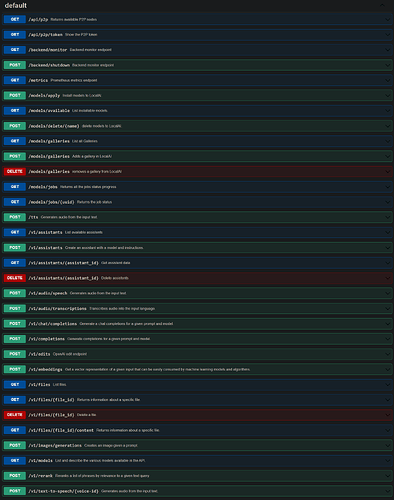
Task: Expand the GET /api/p2p endpoint row
Action: click(197, 19)
